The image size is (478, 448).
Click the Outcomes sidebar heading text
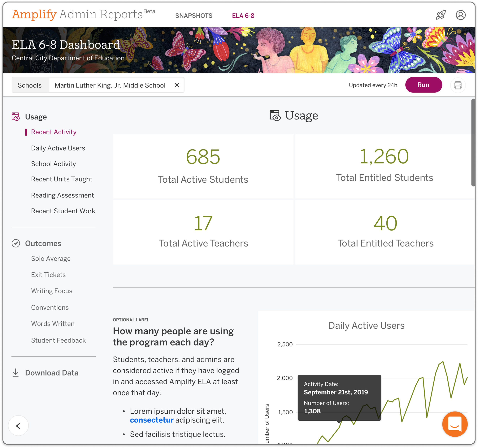(43, 243)
